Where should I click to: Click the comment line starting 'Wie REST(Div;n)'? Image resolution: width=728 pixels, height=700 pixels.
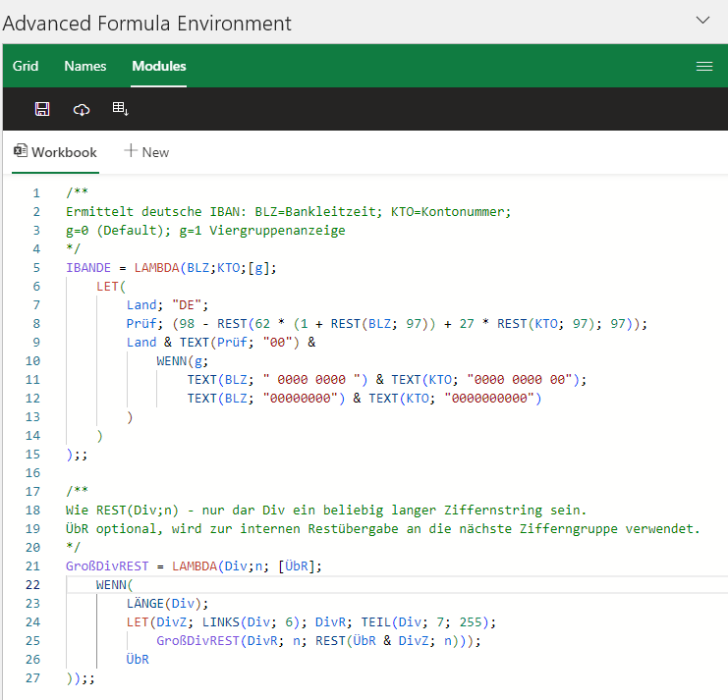coord(326,511)
